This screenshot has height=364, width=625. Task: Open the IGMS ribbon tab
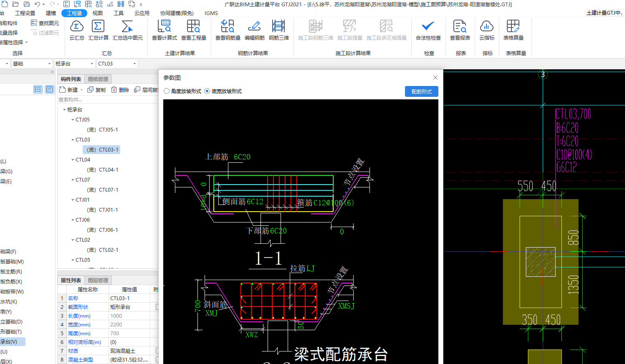tap(211, 13)
